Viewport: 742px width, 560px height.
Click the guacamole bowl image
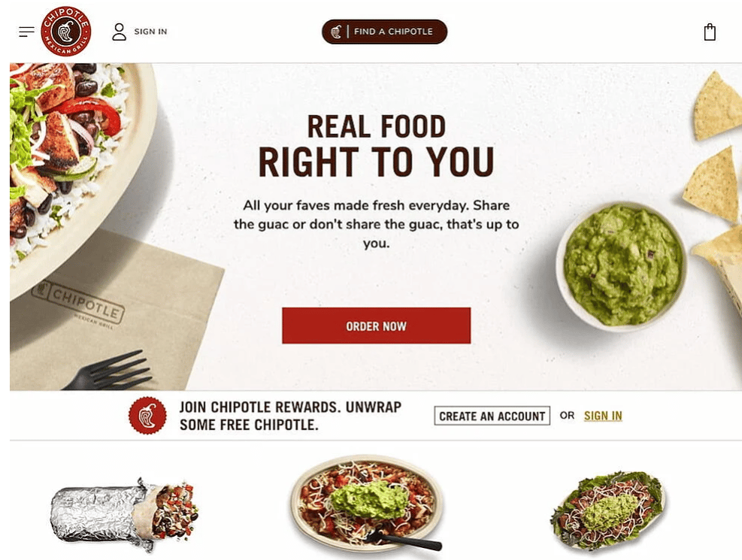(x=621, y=265)
